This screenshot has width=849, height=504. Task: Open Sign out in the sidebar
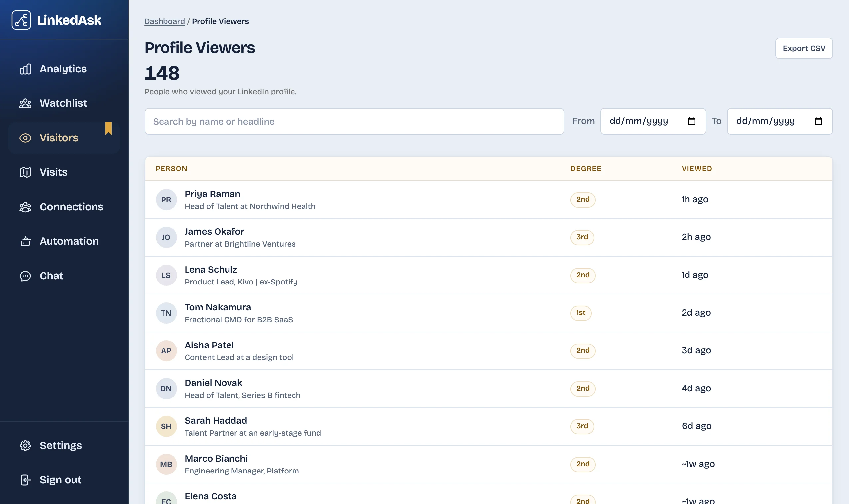coord(64,480)
